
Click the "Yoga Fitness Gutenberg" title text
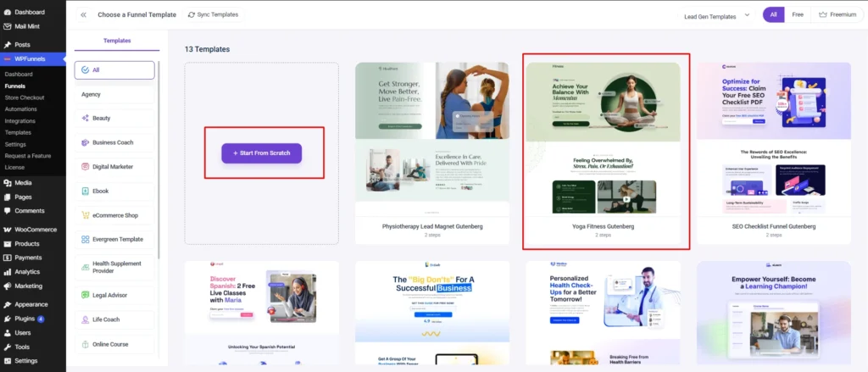(603, 226)
